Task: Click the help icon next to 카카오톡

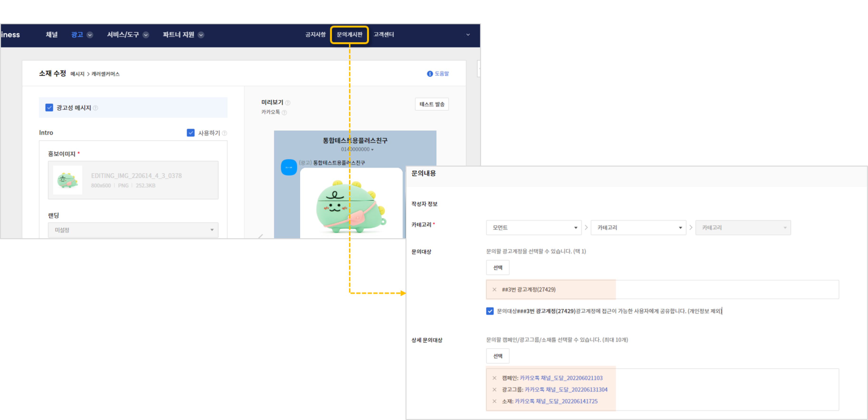Action: [x=284, y=112]
